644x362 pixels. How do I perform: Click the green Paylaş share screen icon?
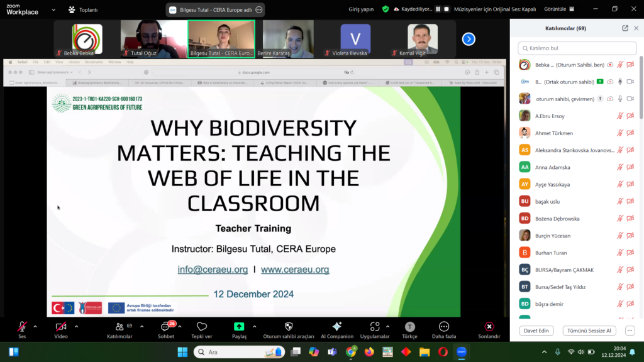tap(239, 327)
